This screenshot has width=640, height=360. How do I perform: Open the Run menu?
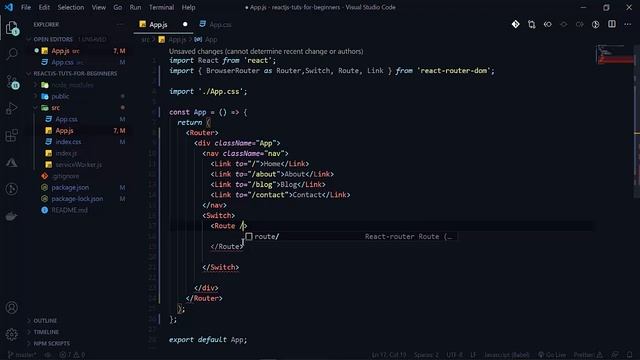(135, 7)
